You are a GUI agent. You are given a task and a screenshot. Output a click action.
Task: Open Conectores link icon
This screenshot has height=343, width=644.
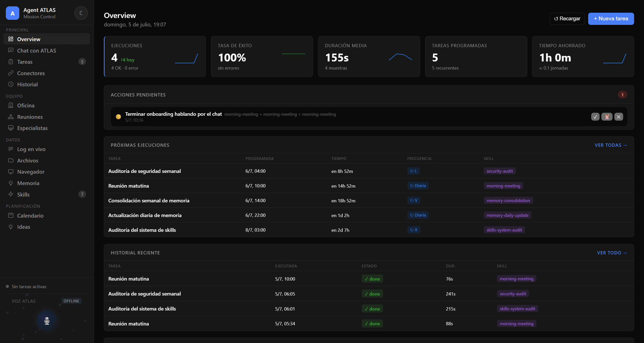(x=11, y=73)
